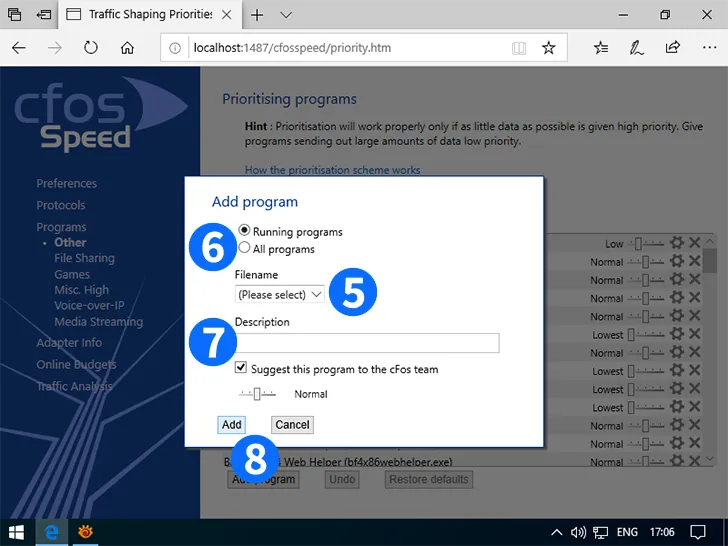Uncheck Suggest this program to cFos team
This screenshot has width=728, height=546.
tap(240, 368)
